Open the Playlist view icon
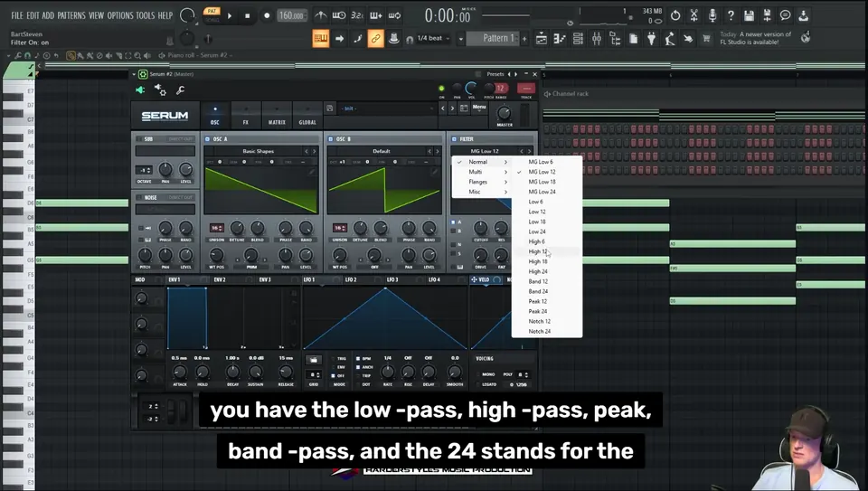 pyautogui.click(x=542, y=39)
